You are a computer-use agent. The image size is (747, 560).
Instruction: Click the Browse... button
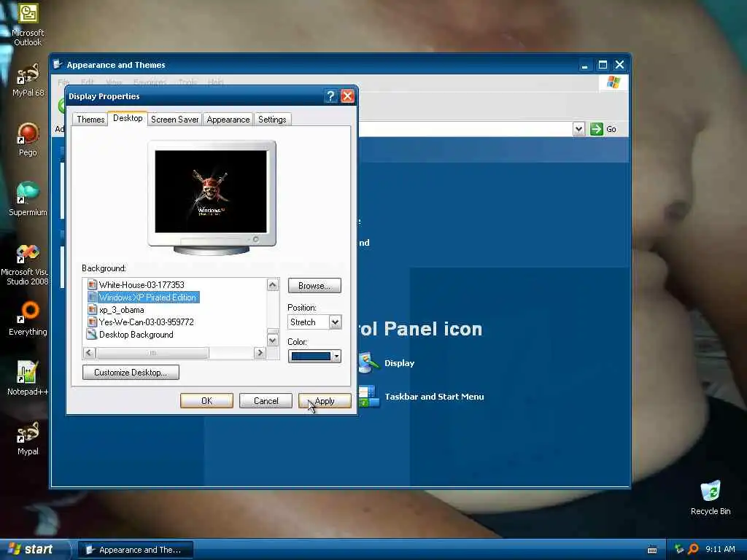314,286
